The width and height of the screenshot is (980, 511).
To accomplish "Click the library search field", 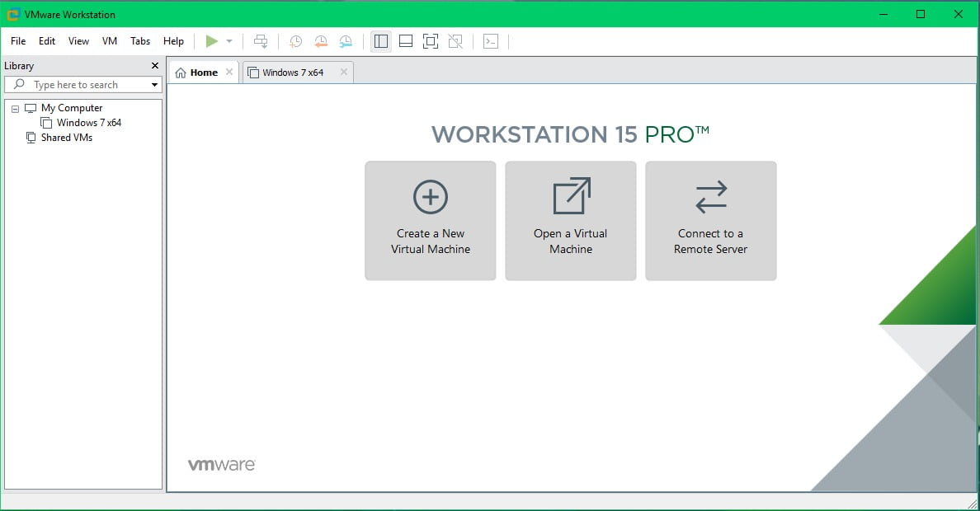I will [83, 84].
